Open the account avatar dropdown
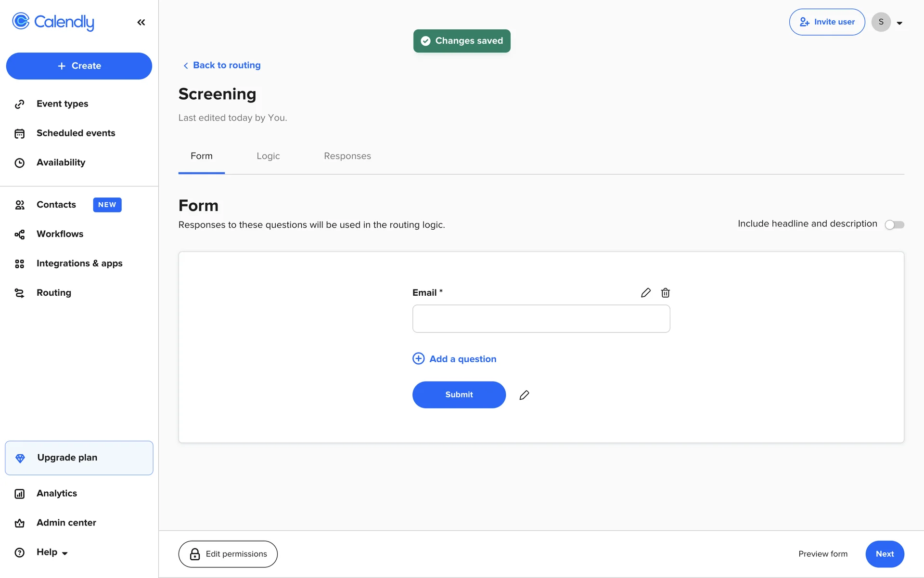This screenshot has width=924, height=578. [x=887, y=22]
